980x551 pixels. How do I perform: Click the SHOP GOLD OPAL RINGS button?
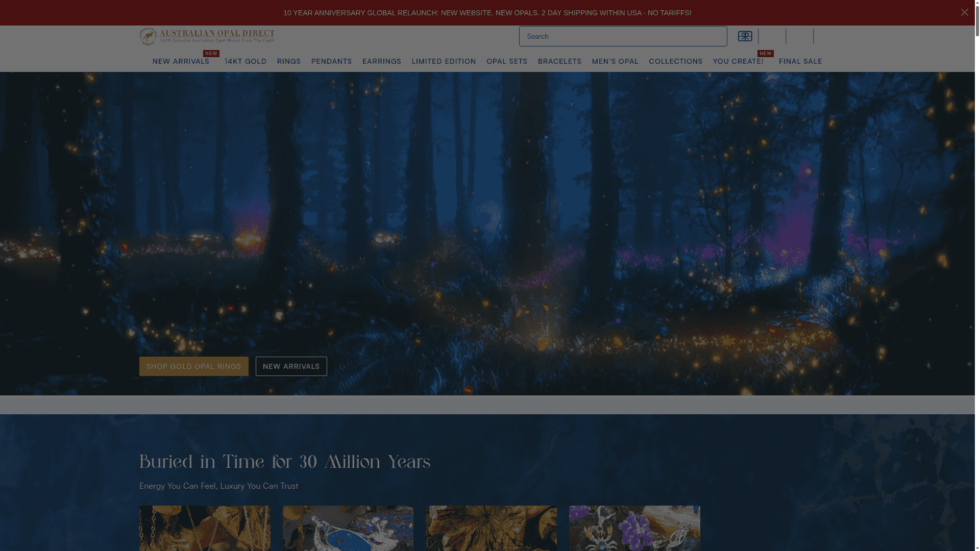tap(193, 366)
